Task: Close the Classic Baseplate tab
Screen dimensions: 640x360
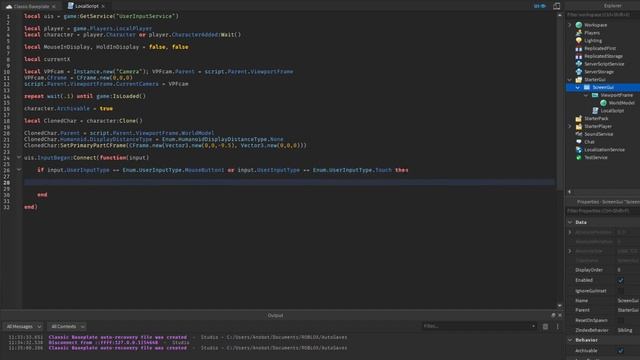Action: [x=53, y=6]
